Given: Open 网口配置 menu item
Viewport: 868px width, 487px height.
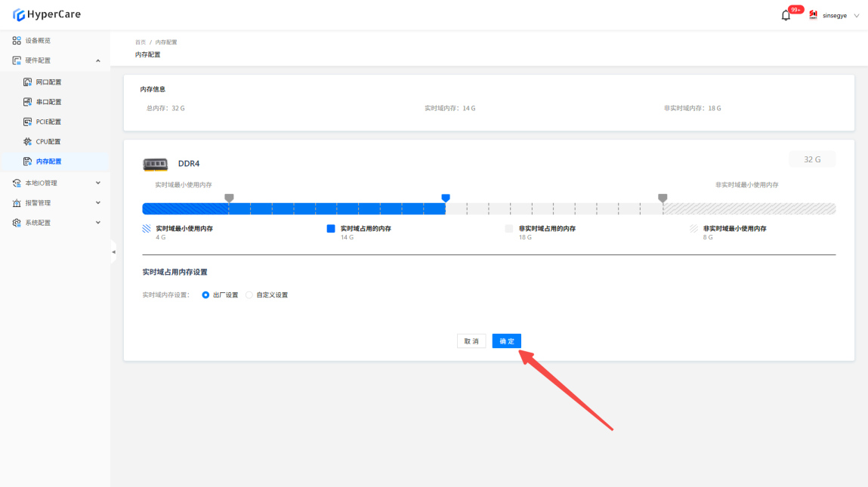Looking at the screenshot, I should [55, 82].
